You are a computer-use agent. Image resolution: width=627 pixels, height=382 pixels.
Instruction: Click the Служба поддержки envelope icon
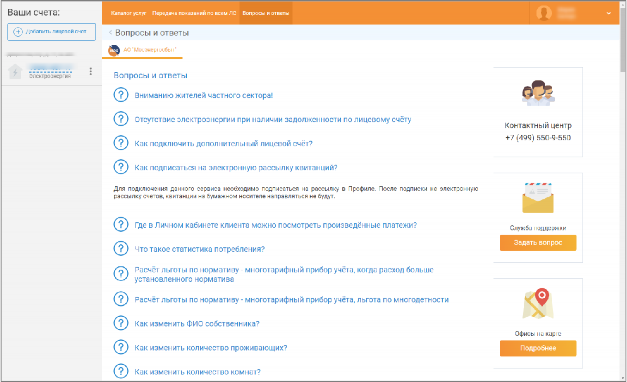pyautogui.click(x=538, y=198)
